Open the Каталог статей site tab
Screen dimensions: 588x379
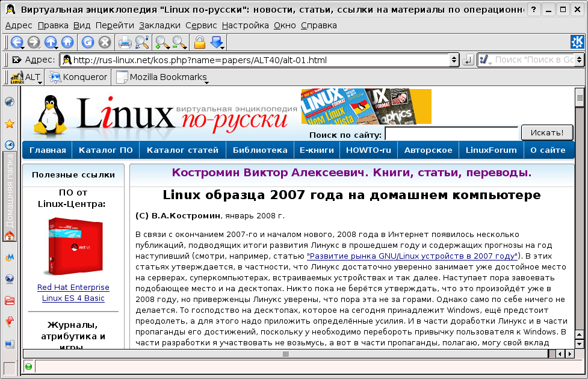[x=182, y=150]
